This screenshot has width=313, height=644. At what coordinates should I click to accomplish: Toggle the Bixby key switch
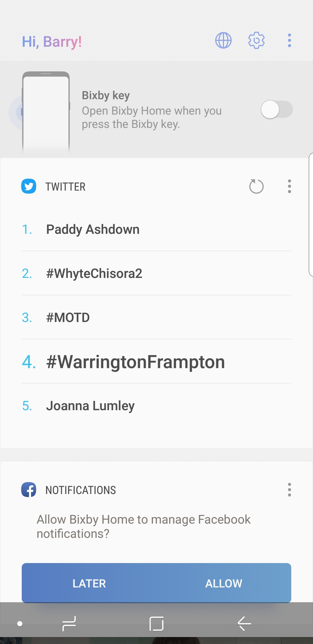tap(276, 109)
